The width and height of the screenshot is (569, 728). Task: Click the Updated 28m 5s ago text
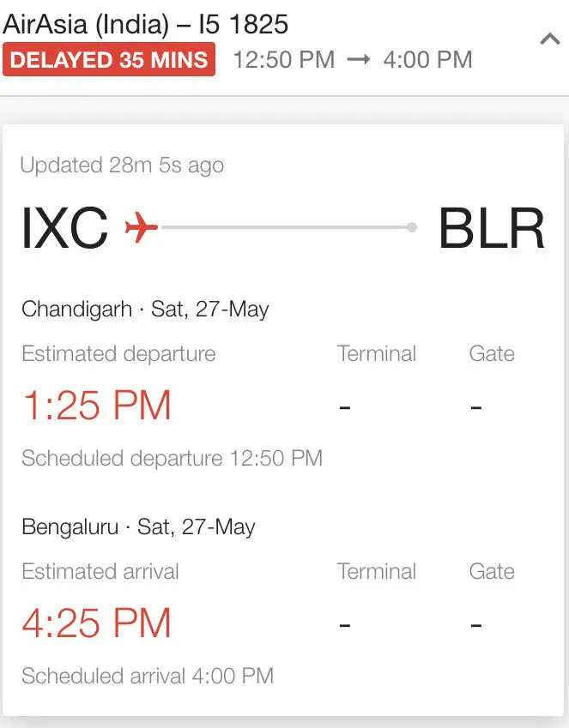click(x=122, y=165)
